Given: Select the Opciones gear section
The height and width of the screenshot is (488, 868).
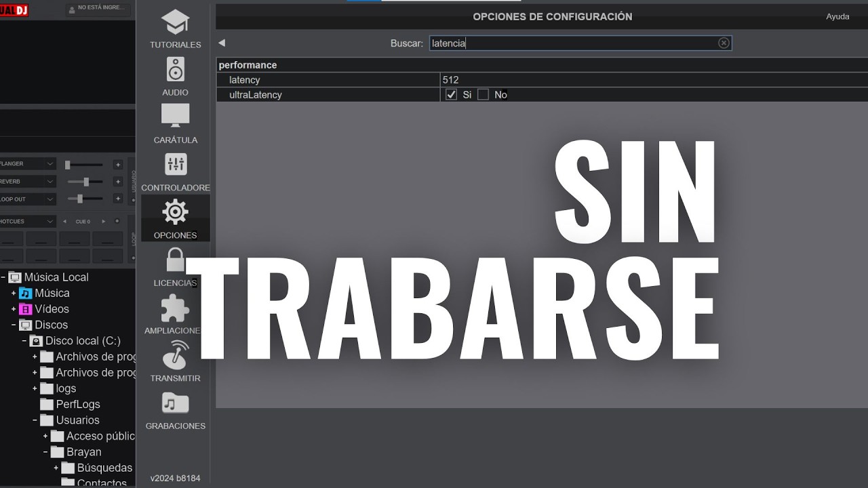Looking at the screenshot, I should pos(175,219).
